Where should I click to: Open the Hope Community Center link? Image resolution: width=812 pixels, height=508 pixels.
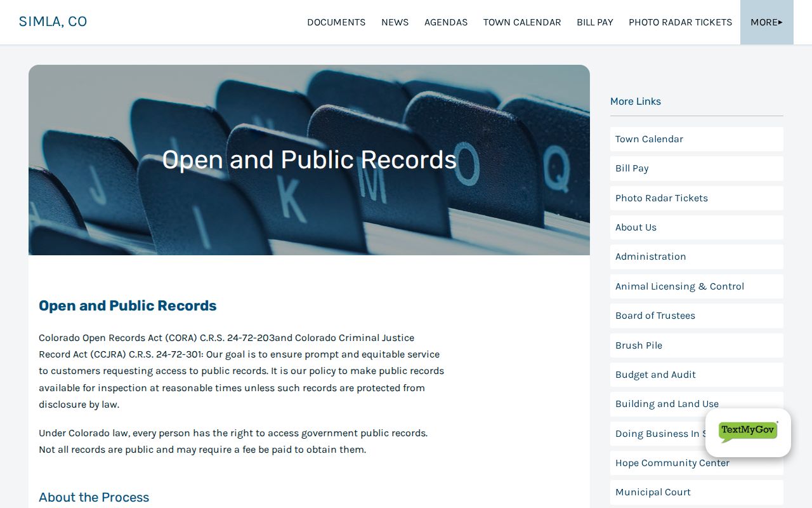coord(697,463)
